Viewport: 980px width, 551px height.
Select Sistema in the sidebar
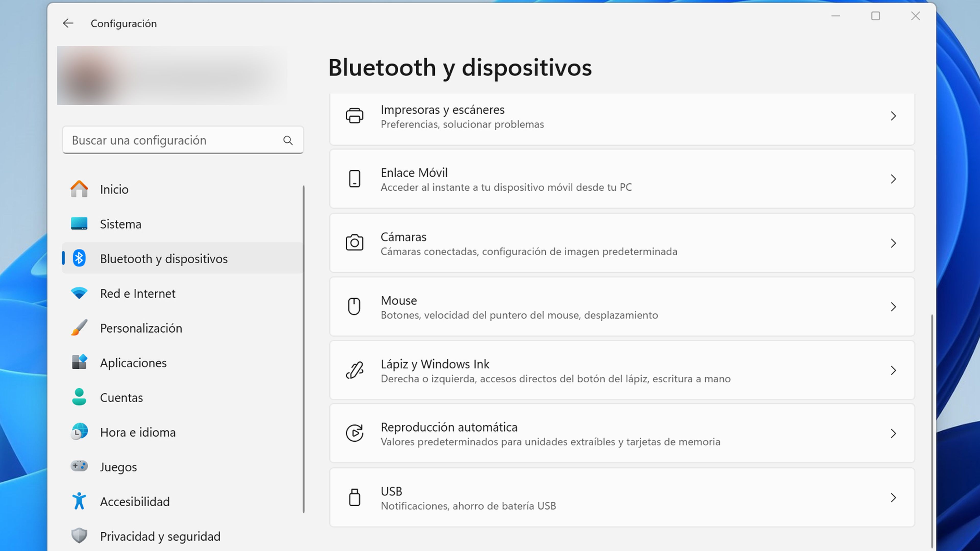click(182, 224)
